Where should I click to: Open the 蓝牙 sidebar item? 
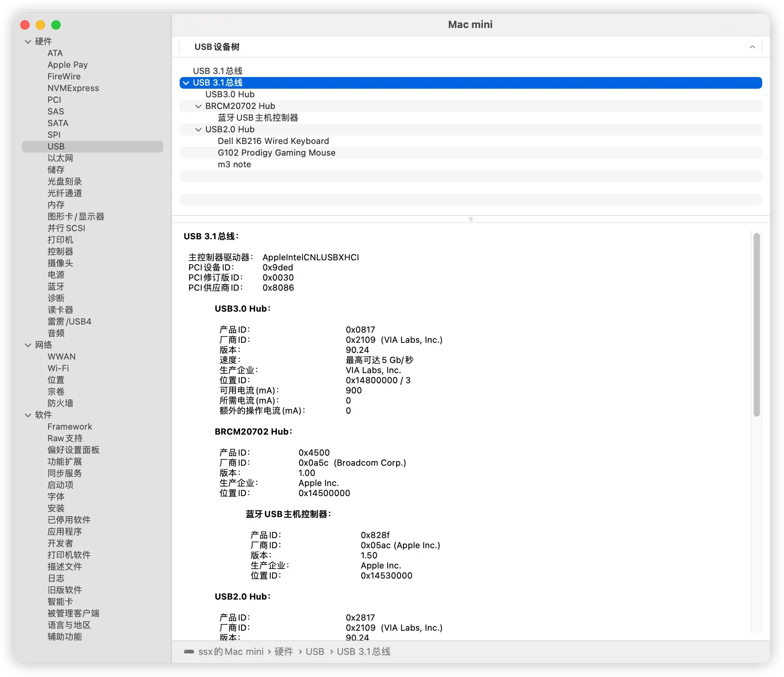(56, 287)
